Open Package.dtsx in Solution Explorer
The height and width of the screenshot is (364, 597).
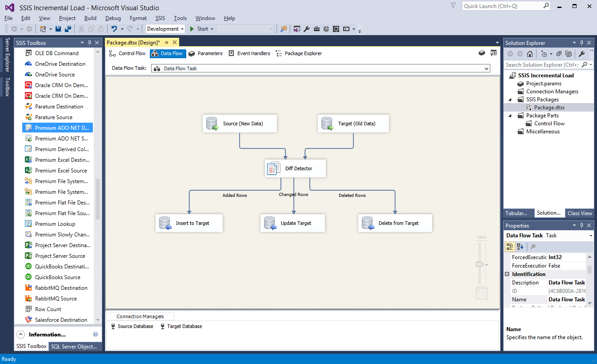(549, 108)
